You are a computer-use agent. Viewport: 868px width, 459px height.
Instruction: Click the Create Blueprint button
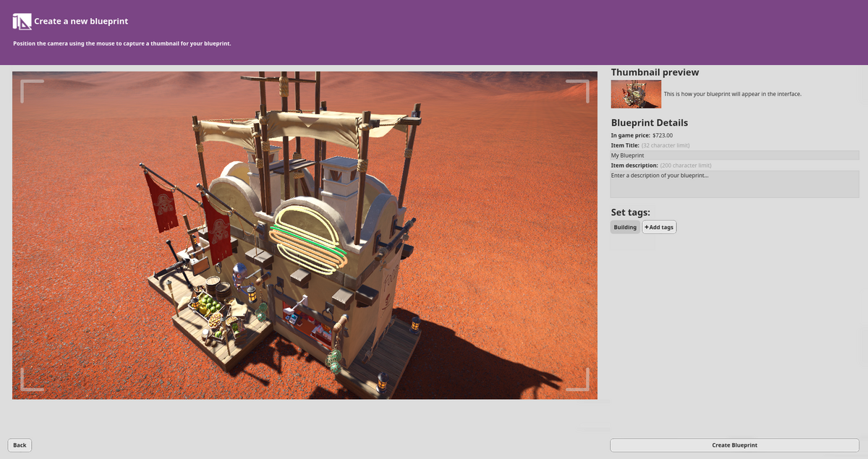tap(734, 445)
